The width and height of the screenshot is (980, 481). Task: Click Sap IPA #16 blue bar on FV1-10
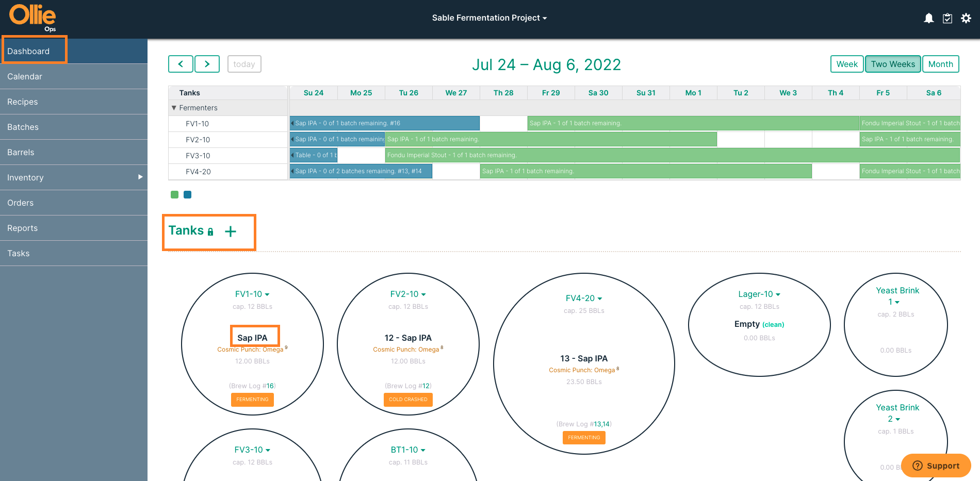tap(385, 123)
